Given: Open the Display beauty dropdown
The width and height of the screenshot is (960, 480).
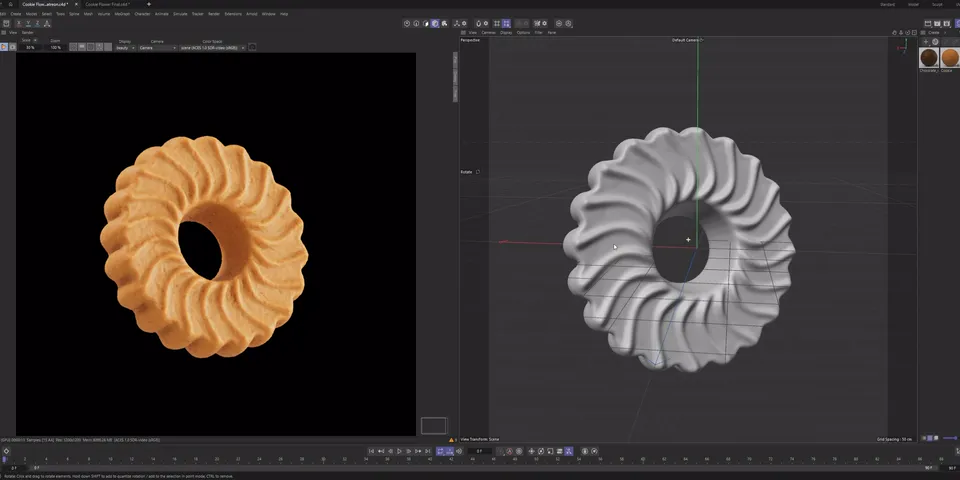Looking at the screenshot, I should pos(126,47).
